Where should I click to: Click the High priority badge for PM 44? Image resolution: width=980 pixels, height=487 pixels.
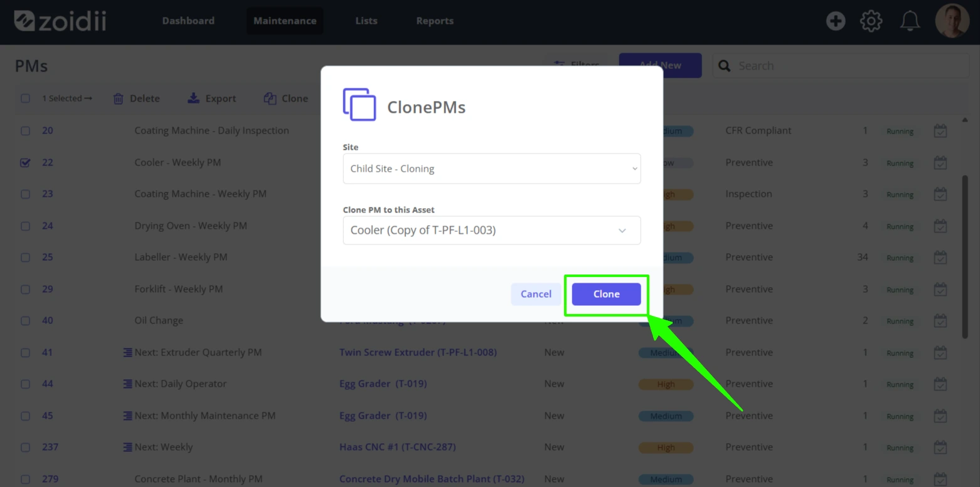pyautogui.click(x=666, y=384)
